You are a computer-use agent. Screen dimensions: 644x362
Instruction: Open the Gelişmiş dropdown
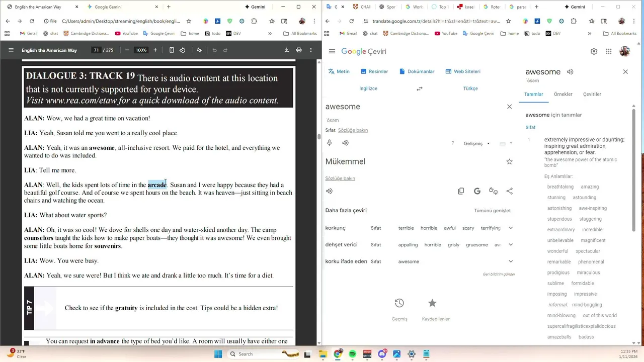tap(476, 143)
